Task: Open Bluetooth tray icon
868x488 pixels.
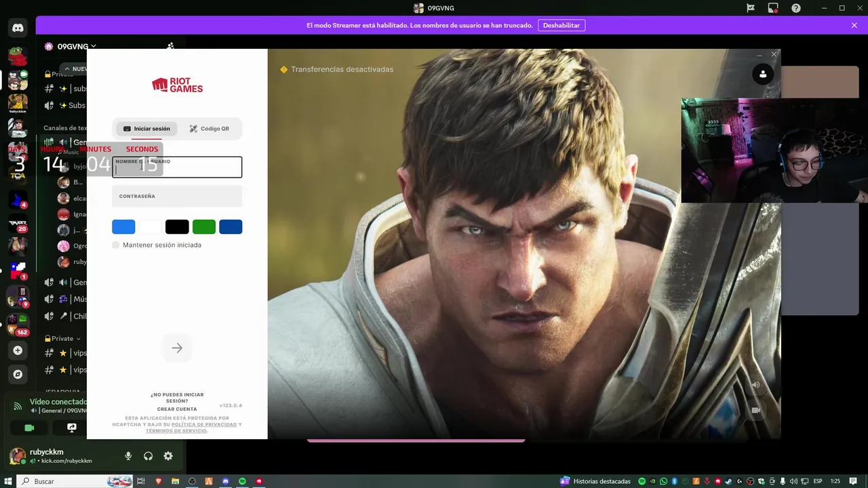Action: (x=674, y=481)
